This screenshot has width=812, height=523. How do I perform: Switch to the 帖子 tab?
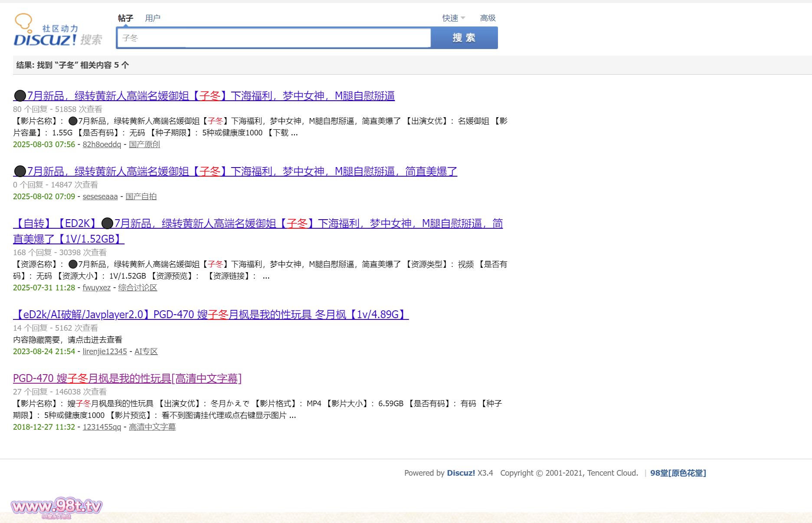125,18
